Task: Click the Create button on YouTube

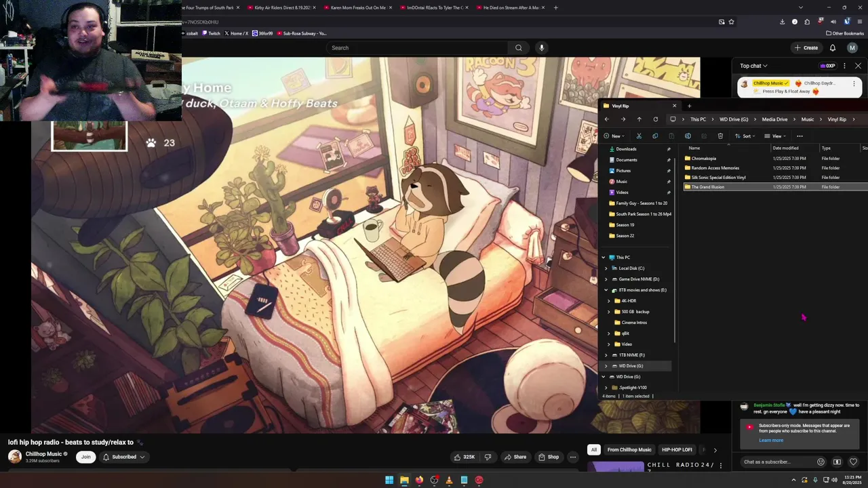Action: pyautogui.click(x=806, y=47)
